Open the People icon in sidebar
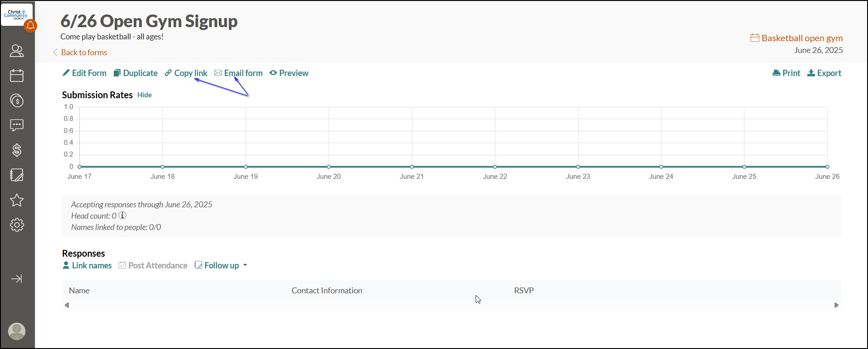The width and height of the screenshot is (868, 349). (17, 51)
